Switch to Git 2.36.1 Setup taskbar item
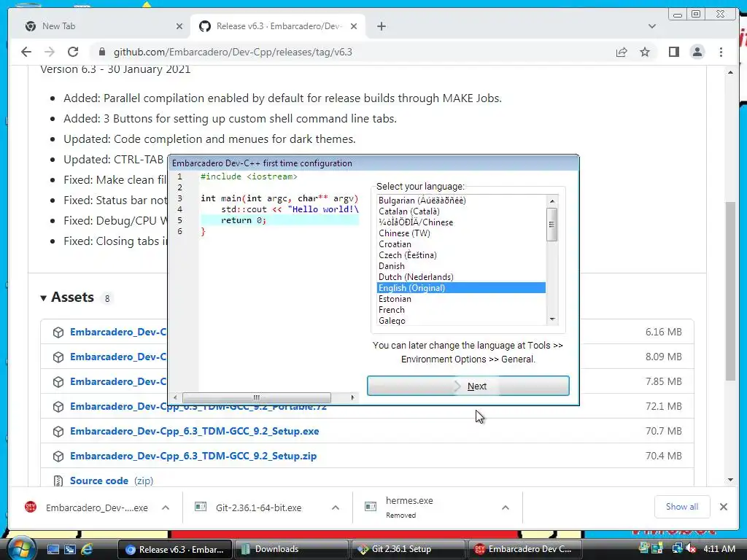The height and width of the screenshot is (560, 747). 407,549
